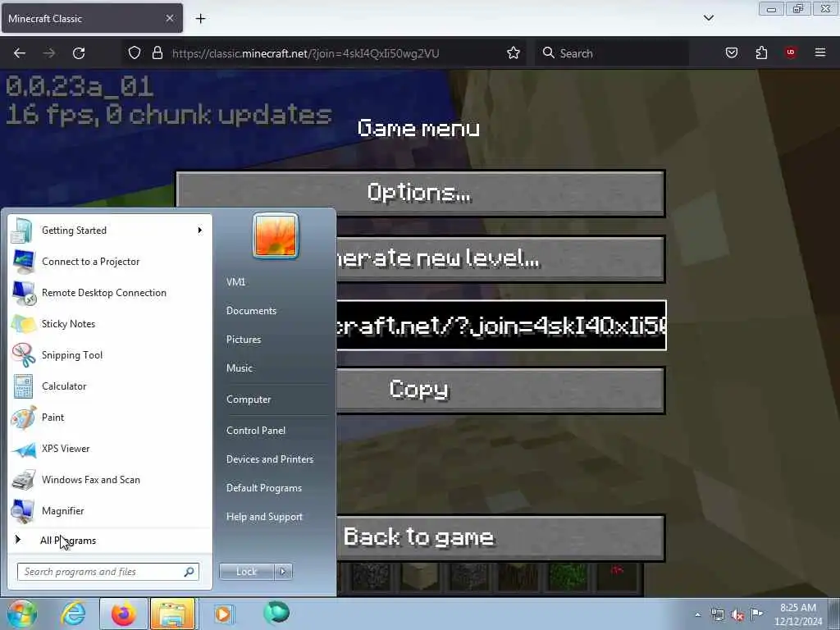Click the network tray icon

tap(717, 614)
